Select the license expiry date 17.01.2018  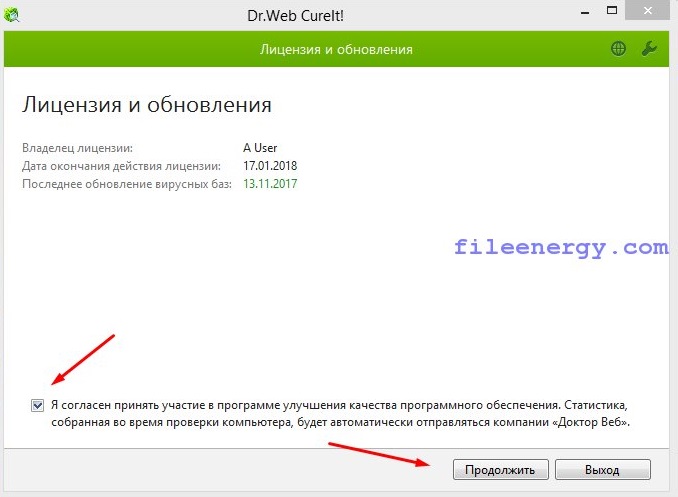(270, 166)
